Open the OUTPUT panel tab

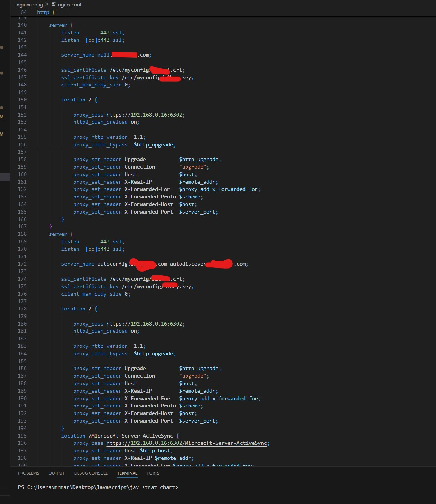pos(57,473)
